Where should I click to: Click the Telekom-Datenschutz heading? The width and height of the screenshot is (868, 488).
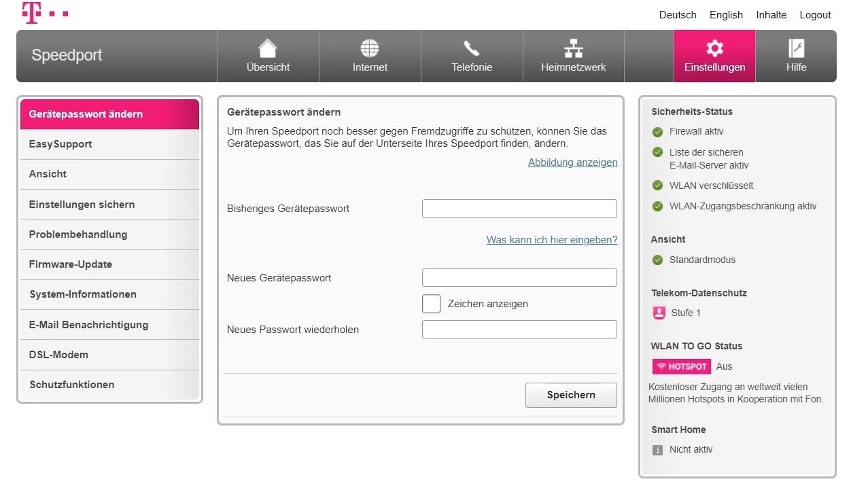[699, 293]
